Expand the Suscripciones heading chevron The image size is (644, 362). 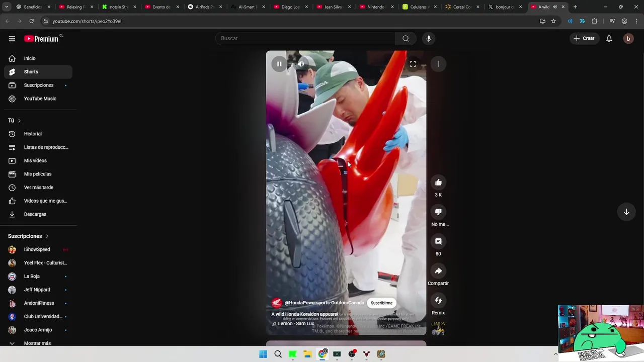[47, 236]
